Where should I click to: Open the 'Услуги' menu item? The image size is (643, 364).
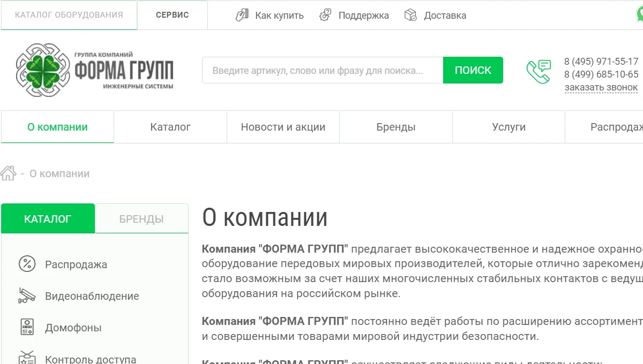(509, 127)
